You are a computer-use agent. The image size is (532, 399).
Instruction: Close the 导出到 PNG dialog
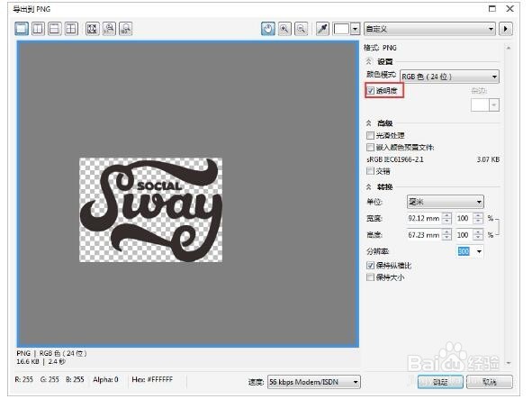click(x=509, y=9)
